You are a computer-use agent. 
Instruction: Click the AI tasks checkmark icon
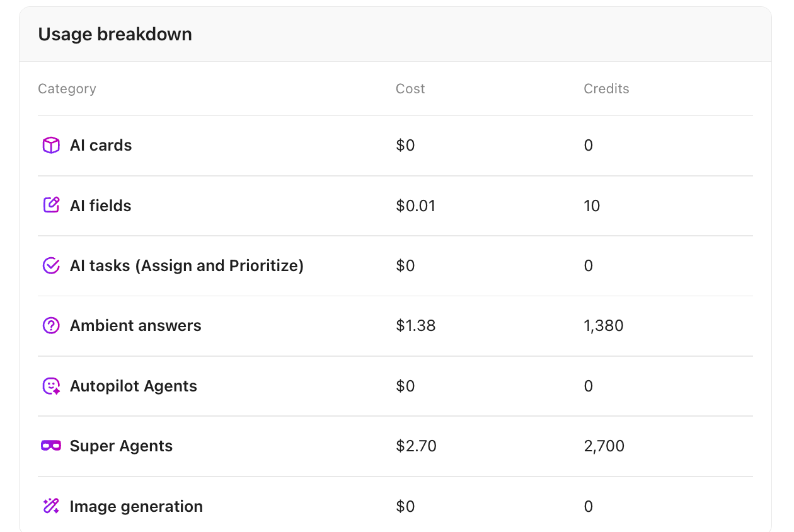50,265
